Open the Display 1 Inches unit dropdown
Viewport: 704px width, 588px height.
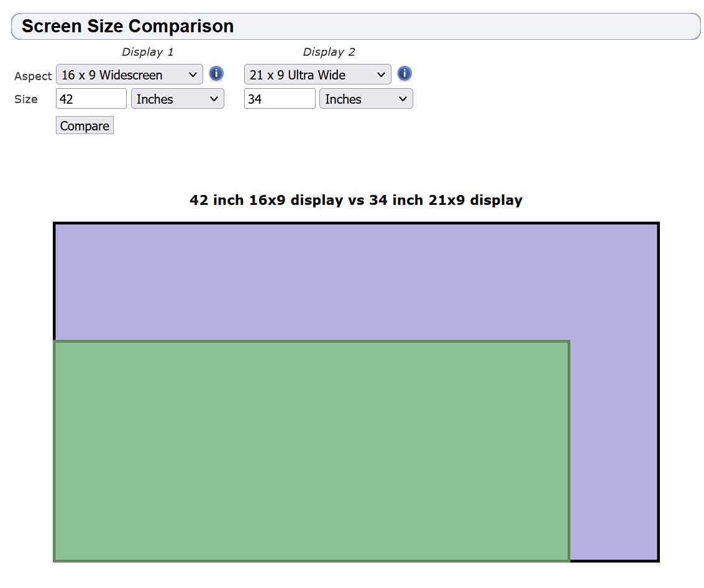tap(177, 99)
